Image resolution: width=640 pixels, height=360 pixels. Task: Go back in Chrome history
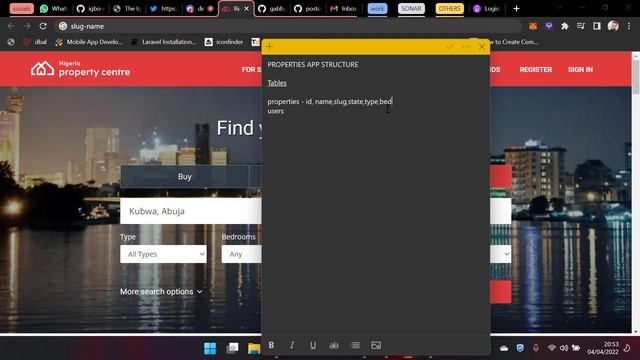11,26
